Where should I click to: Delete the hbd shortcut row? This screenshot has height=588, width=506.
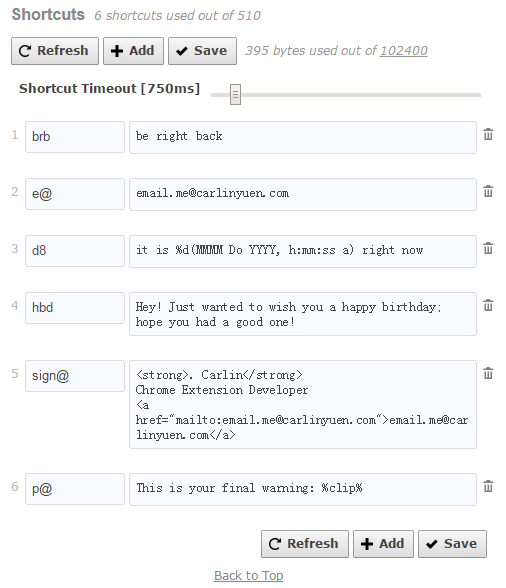tap(488, 305)
